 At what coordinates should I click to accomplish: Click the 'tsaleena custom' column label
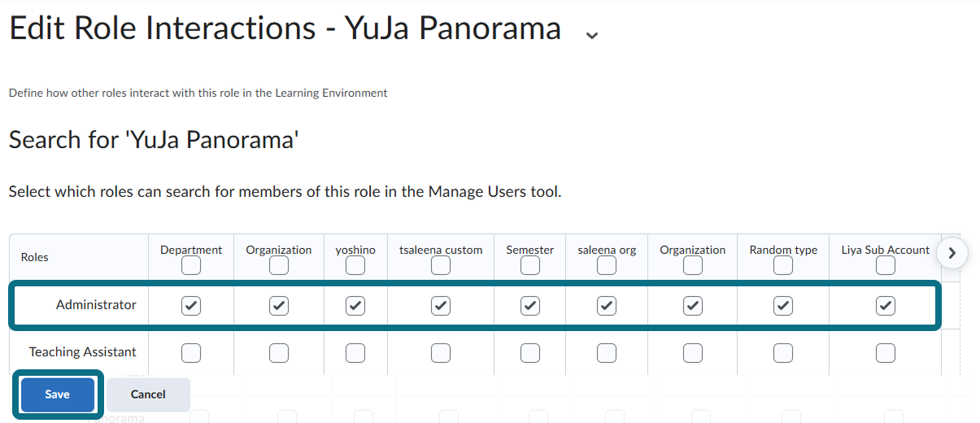tap(441, 250)
